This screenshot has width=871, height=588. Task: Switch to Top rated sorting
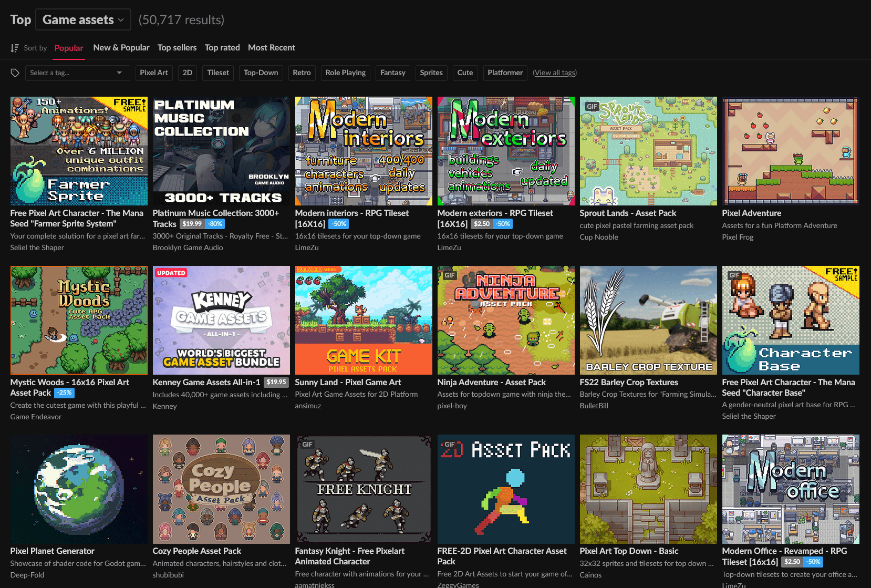[222, 47]
